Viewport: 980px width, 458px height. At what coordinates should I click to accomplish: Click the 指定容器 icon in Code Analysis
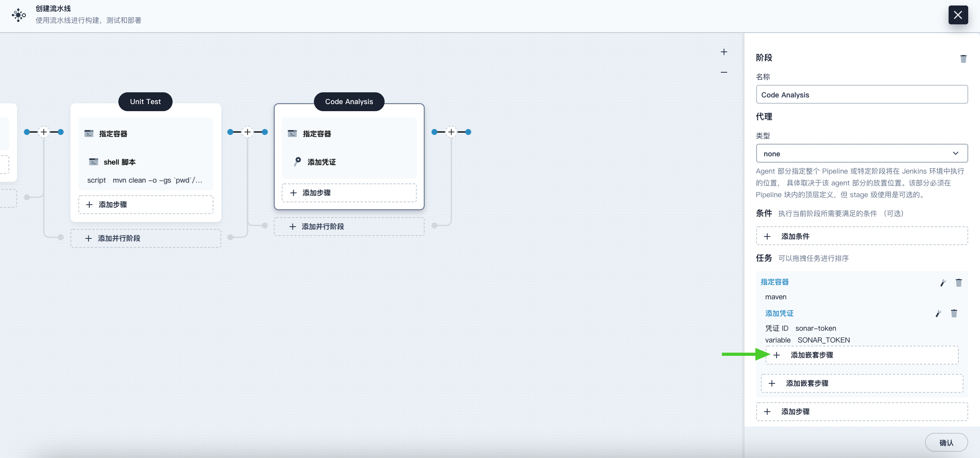click(x=292, y=133)
